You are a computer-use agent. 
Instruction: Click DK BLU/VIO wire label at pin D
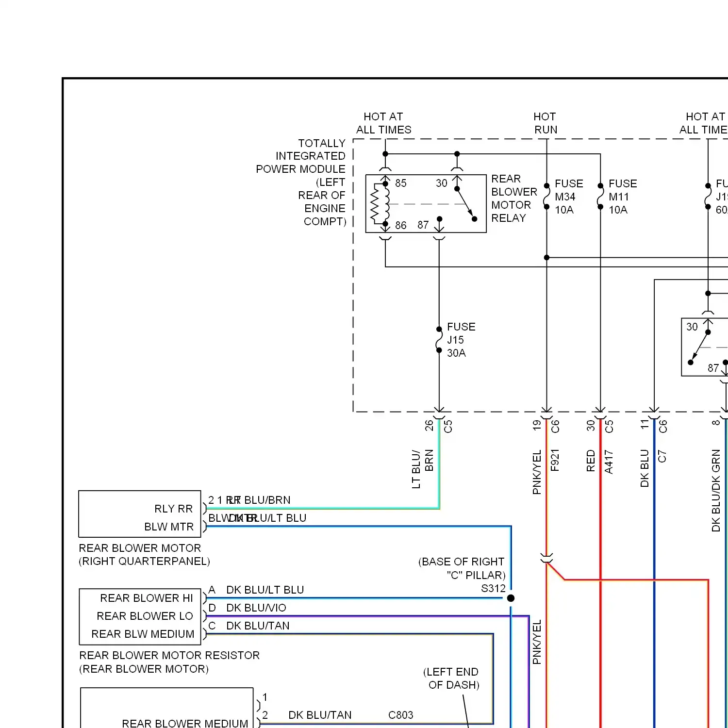point(256,608)
